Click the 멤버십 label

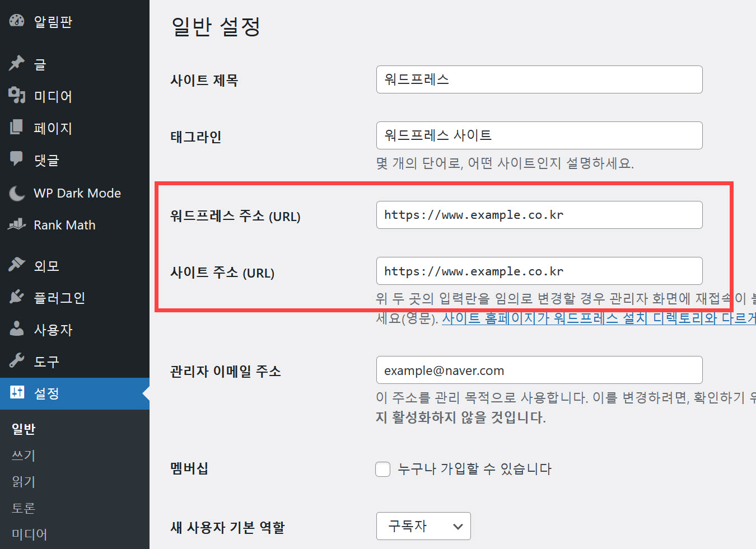click(x=189, y=468)
